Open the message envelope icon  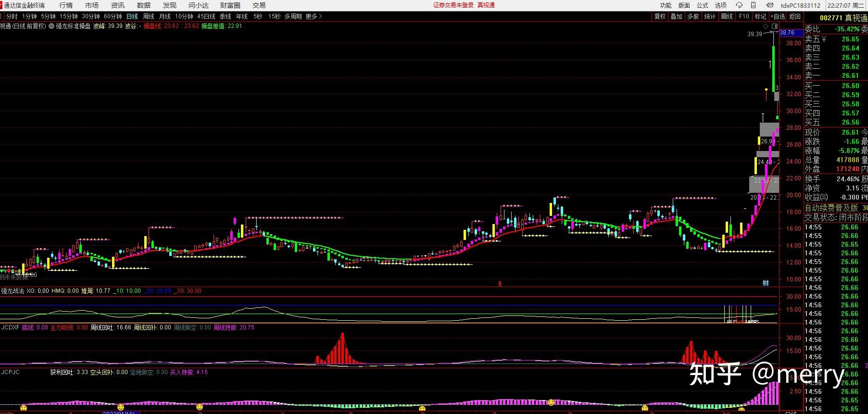(769, 5)
